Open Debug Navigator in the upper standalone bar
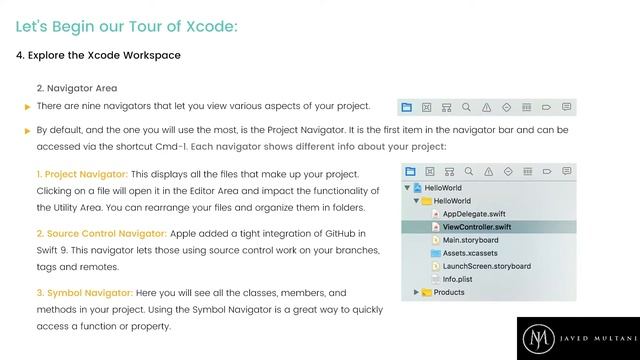The image size is (640, 360). [x=527, y=107]
